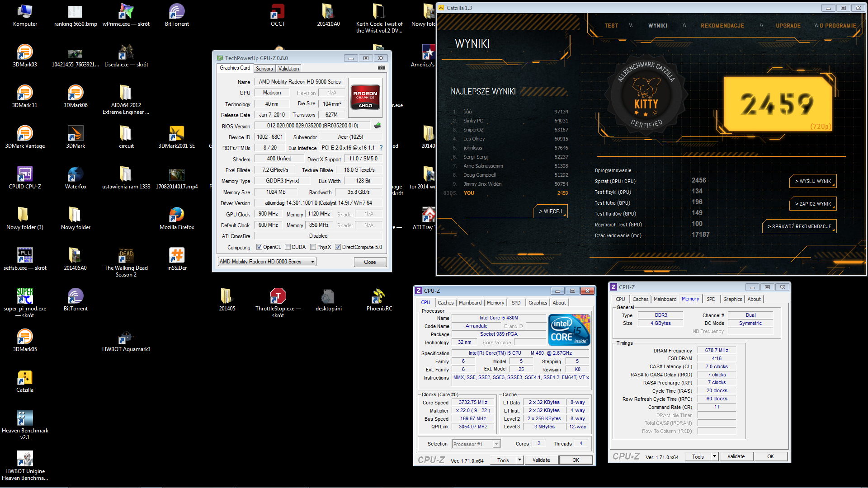Open 3DMark03 desktop icon
The image size is (868, 488).
click(x=25, y=56)
